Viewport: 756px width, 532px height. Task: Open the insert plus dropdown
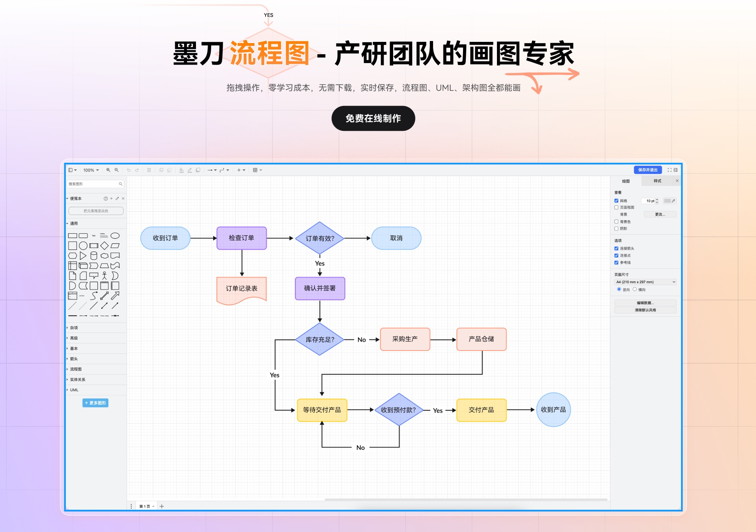point(241,170)
